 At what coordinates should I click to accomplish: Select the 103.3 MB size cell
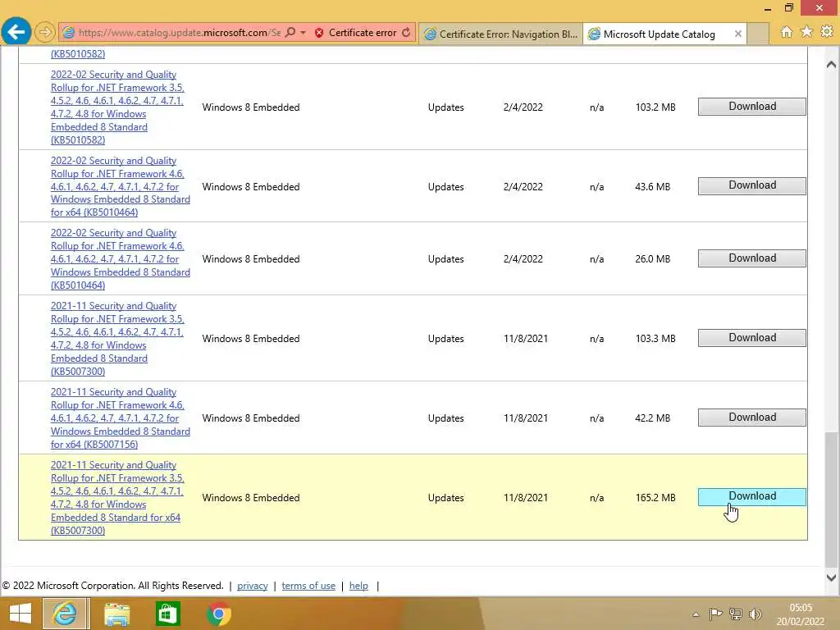(655, 339)
